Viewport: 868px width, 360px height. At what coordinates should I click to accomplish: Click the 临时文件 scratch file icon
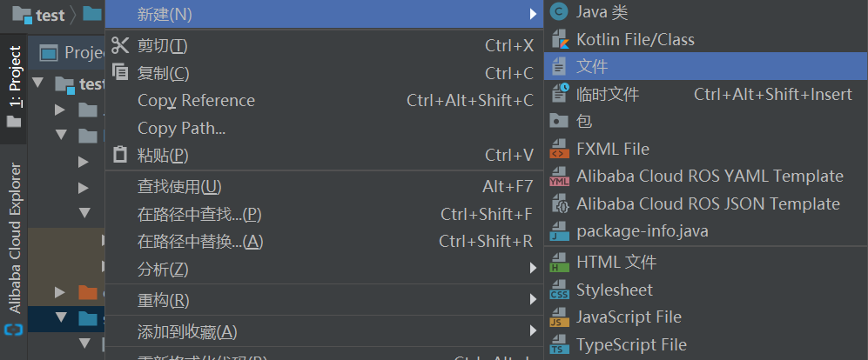pyautogui.click(x=560, y=93)
